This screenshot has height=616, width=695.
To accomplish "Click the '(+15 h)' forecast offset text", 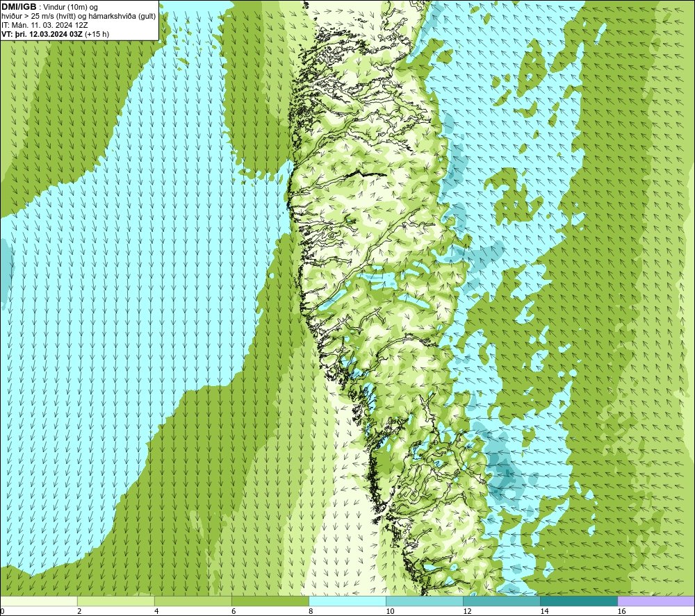I will click(x=97, y=34).
